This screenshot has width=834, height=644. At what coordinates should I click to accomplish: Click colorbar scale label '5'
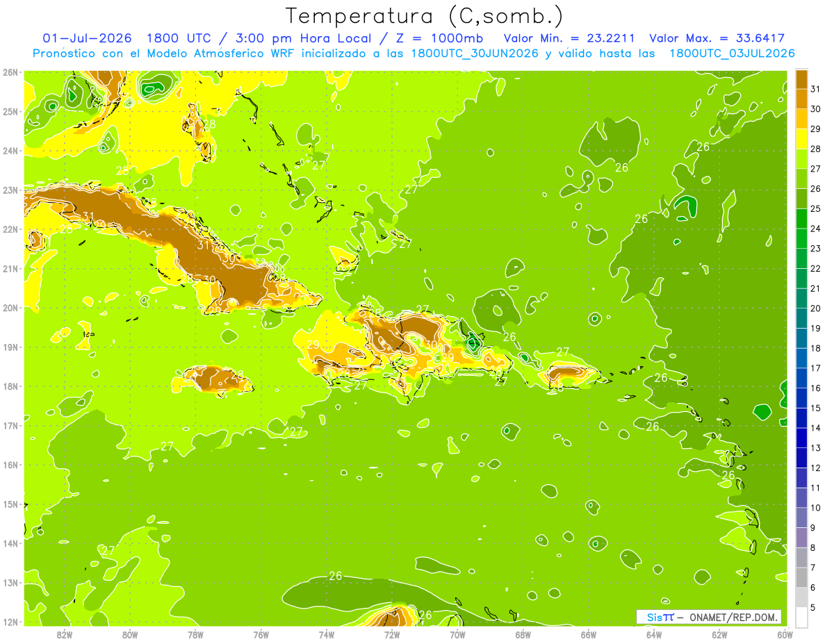pyautogui.click(x=813, y=607)
